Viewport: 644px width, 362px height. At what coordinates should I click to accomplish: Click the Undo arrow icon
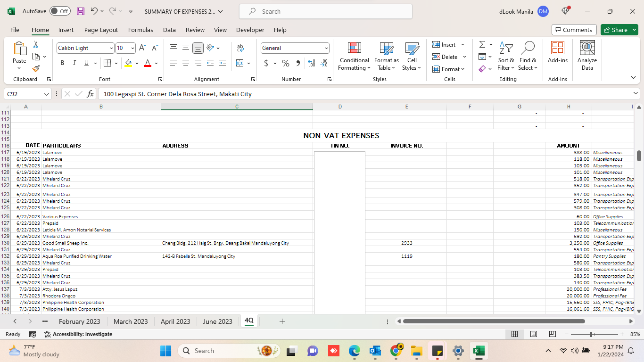94,11
